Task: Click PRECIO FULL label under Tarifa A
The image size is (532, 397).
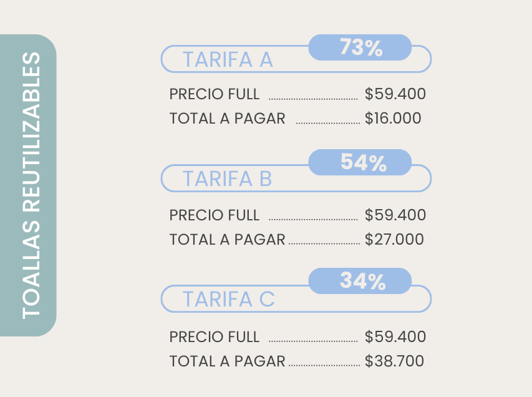Action: (214, 94)
